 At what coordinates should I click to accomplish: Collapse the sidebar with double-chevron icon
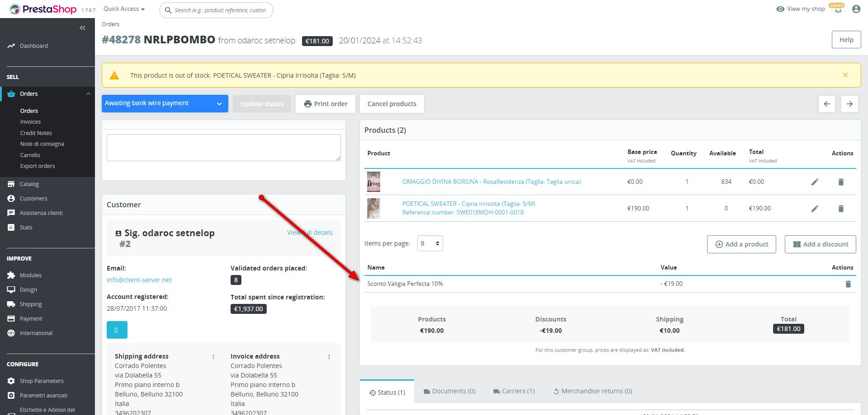click(x=82, y=28)
